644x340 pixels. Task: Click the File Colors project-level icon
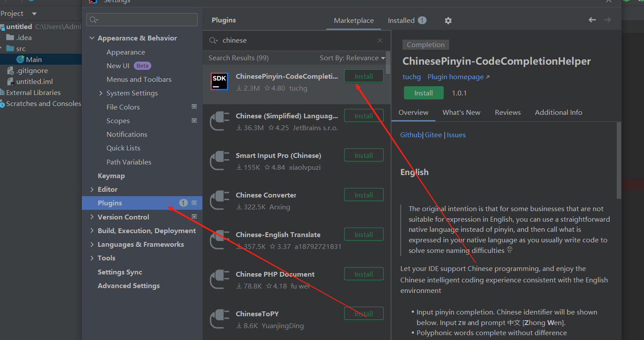[x=194, y=107]
